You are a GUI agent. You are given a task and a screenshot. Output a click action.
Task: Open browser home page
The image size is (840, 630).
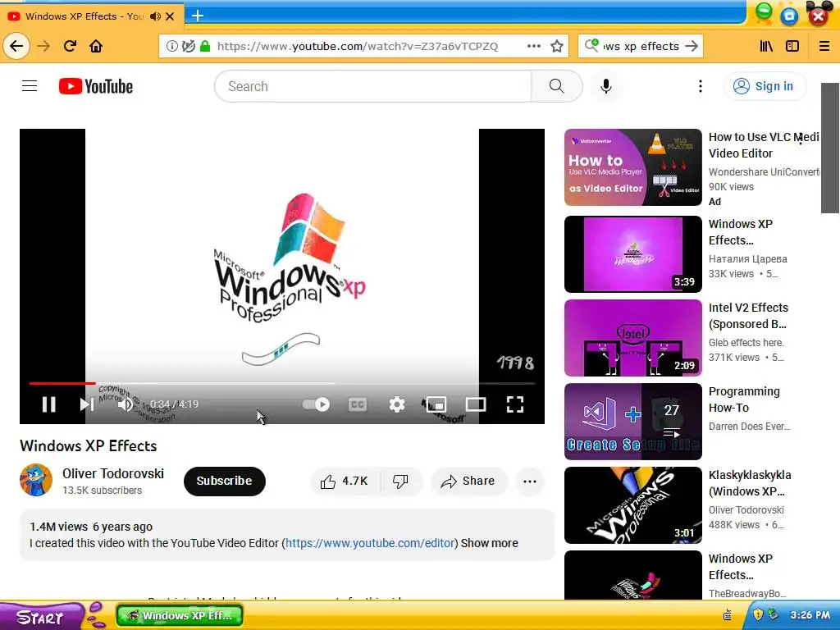(x=97, y=46)
